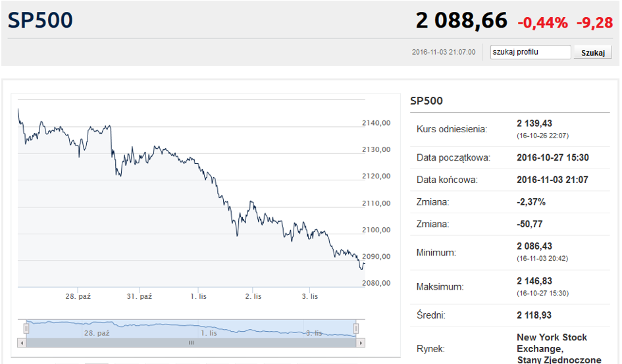This screenshot has height=364, width=622.
Task: Click the '1. lis' date tick on the main chart axis
Action: (198, 296)
